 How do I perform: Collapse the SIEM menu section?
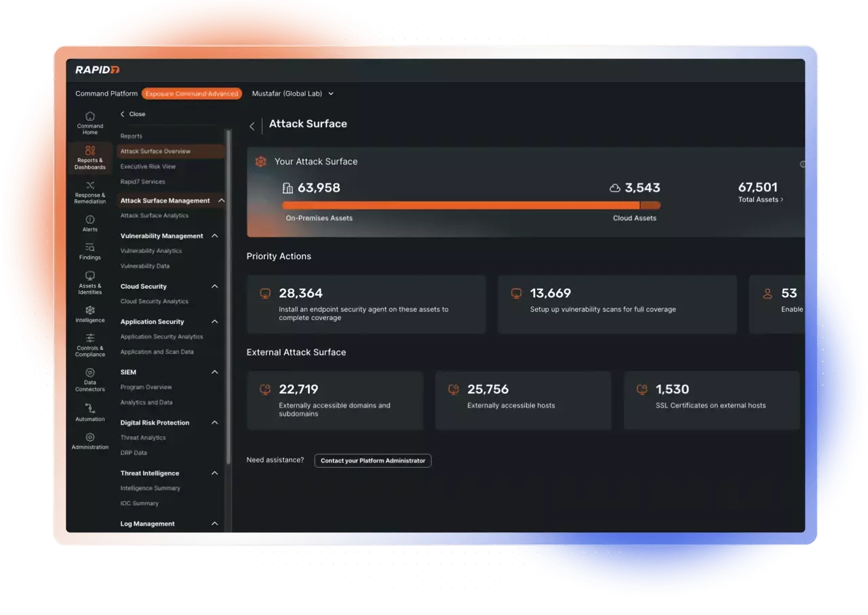215,372
